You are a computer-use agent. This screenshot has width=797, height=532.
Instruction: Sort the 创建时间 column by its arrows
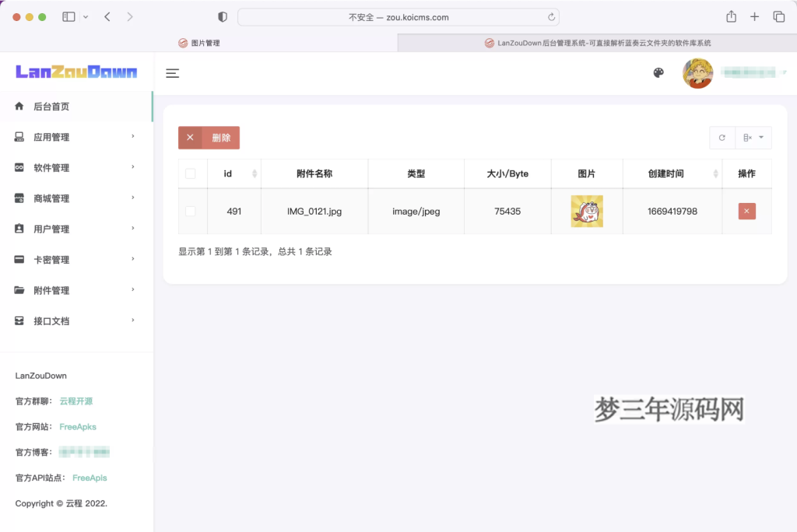coord(717,173)
